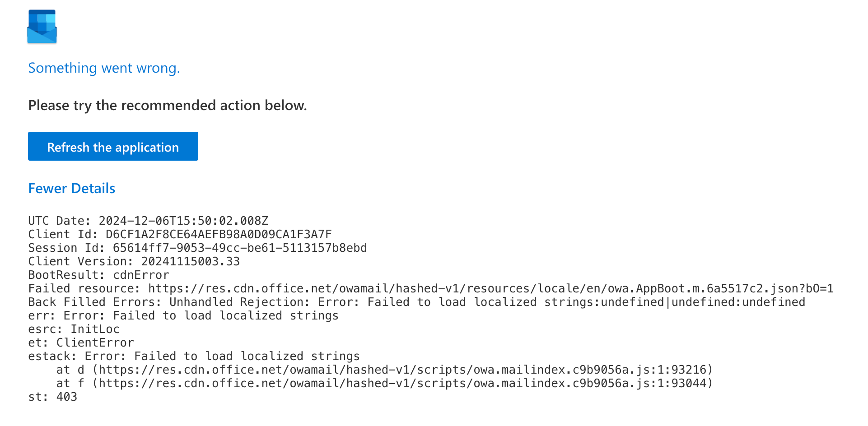Refresh the application using the blue button
The width and height of the screenshot is (868, 426).
(113, 146)
